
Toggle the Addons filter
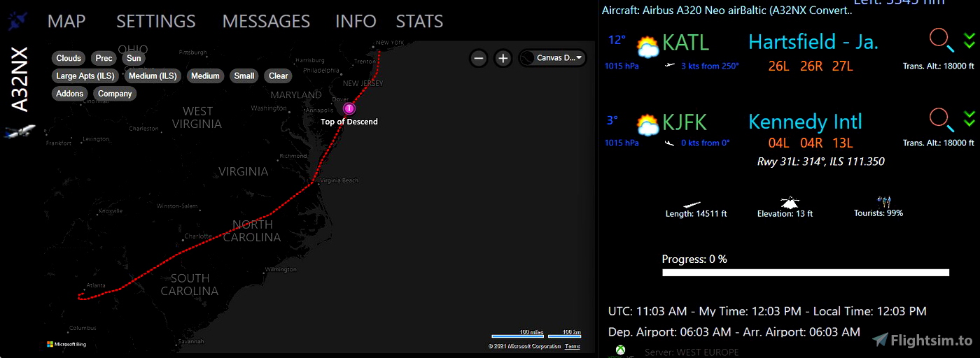(70, 93)
